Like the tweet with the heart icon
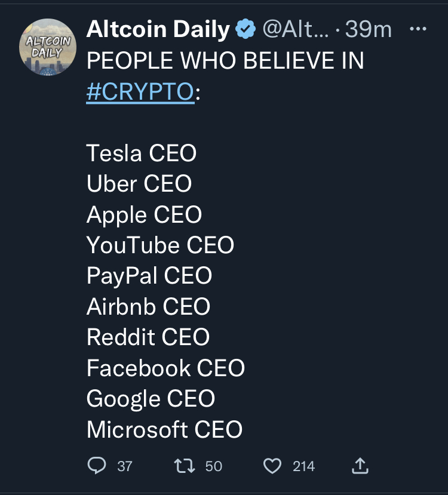This screenshot has height=495, width=448. point(272,465)
